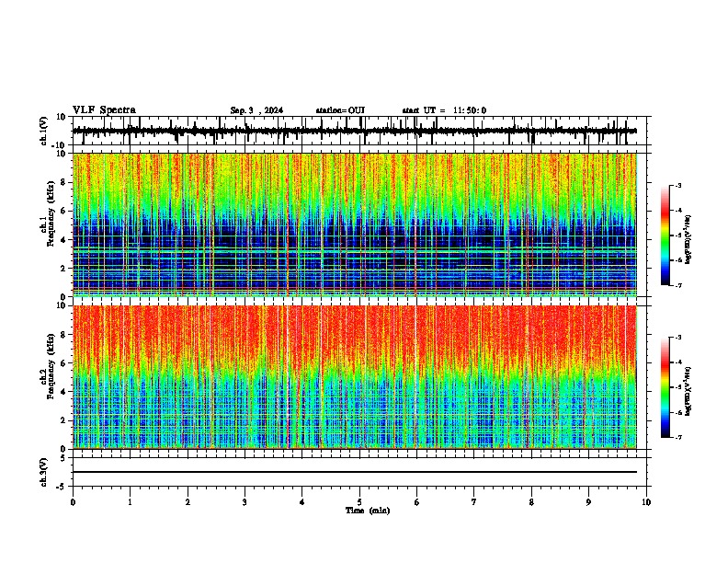Click the time axis tick label 6
Screen dimensions: 728x563
tap(416, 502)
